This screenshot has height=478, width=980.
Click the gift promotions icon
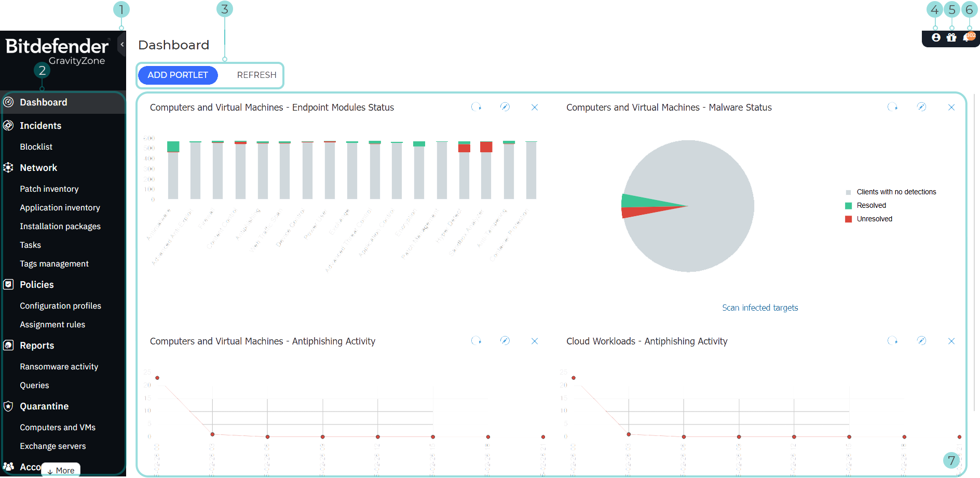point(952,37)
